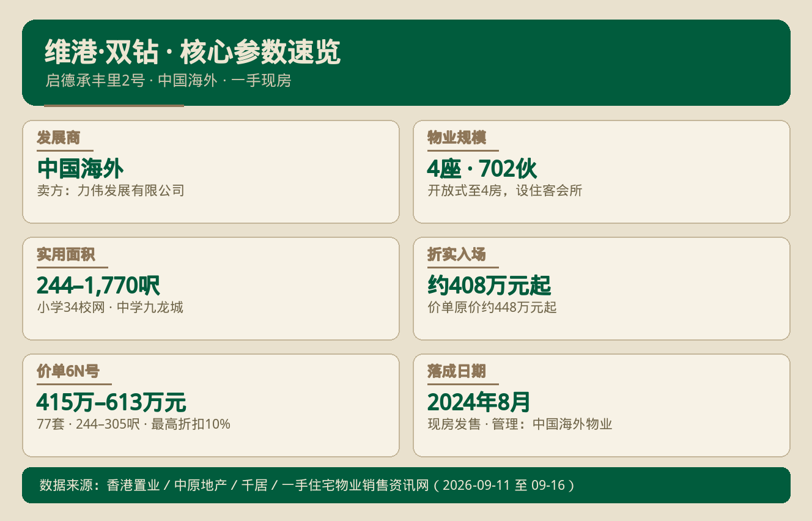Select the 415万–613万元 value
The height and width of the screenshot is (521, 812).
111,402
